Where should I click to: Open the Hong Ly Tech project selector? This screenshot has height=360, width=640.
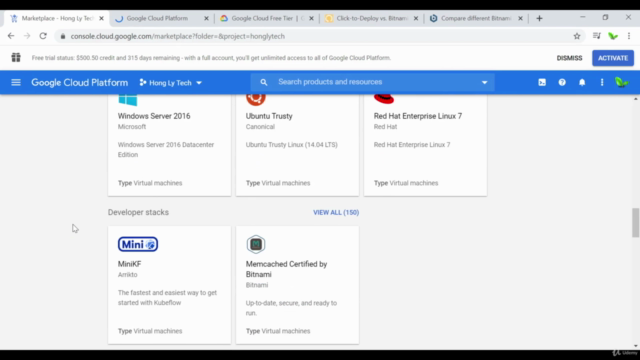click(x=171, y=83)
